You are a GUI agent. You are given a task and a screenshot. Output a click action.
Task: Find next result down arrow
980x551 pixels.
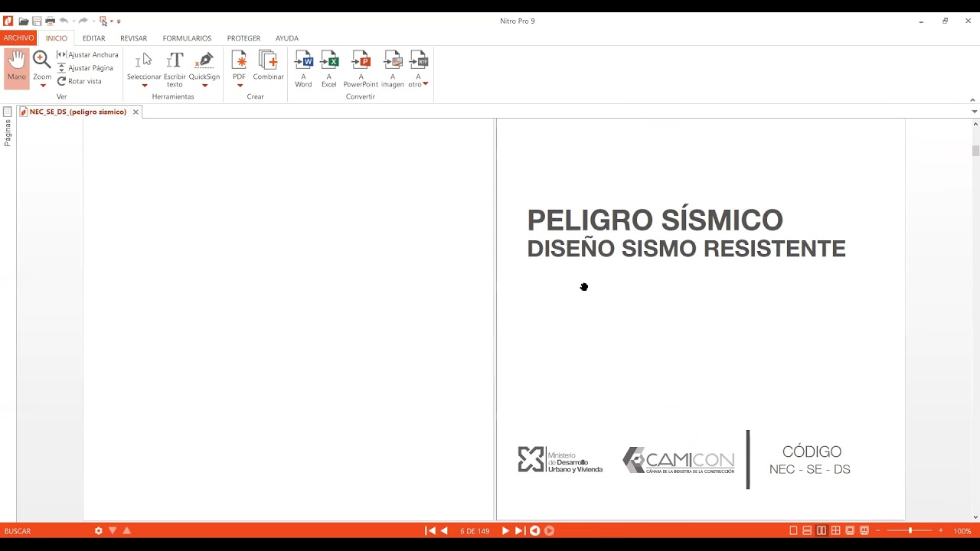tap(113, 530)
